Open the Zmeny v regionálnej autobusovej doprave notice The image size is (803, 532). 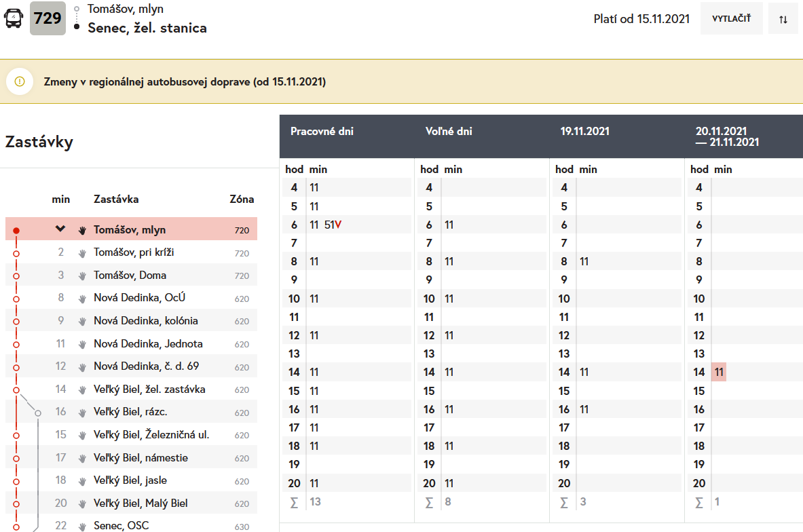point(185,82)
